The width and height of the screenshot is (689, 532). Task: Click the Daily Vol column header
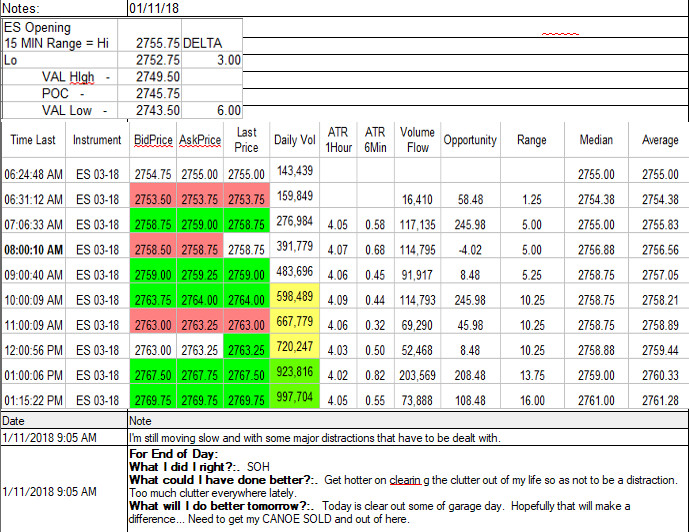click(294, 140)
